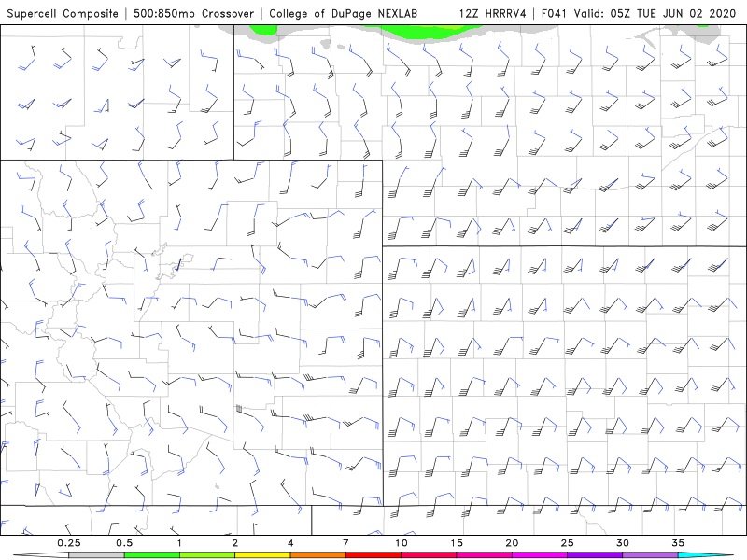Screen dimensions: 747x560
Task: Click the 'Valid: 05Z TUE JUN 02 2020' text
Action: click(x=655, y=13)
